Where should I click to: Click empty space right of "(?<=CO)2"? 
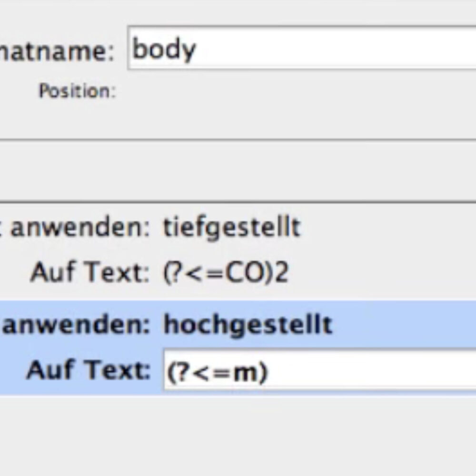point(383,272)
